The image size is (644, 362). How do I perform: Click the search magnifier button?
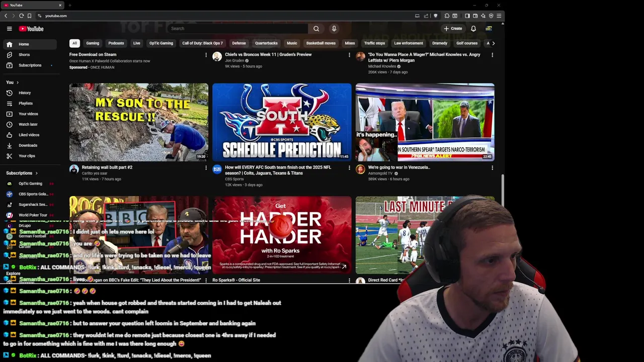coord(316,29)
